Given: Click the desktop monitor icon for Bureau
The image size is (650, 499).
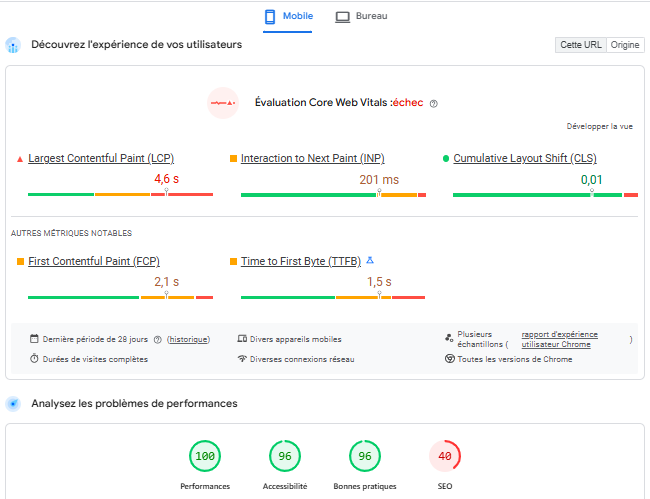Looking at the screenshot, I should point(342,17).
